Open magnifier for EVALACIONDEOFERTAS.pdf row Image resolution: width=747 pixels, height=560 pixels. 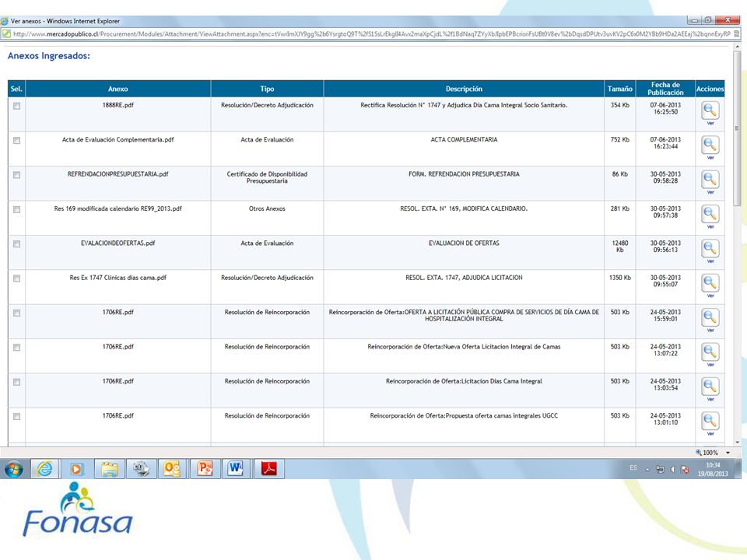(x=710, y=249)
